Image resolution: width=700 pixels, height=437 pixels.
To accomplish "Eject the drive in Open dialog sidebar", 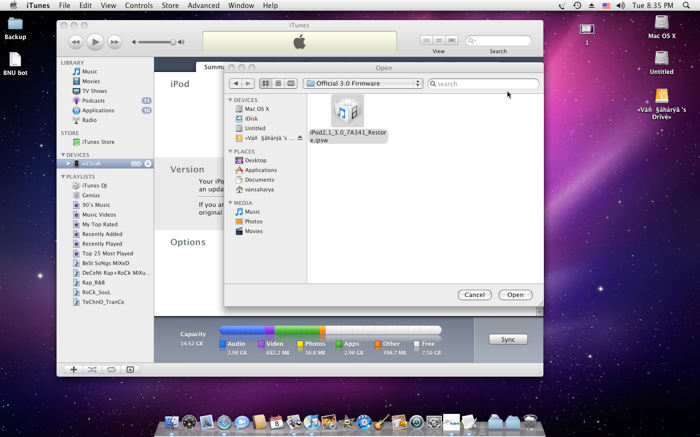I will pos(300,138).
